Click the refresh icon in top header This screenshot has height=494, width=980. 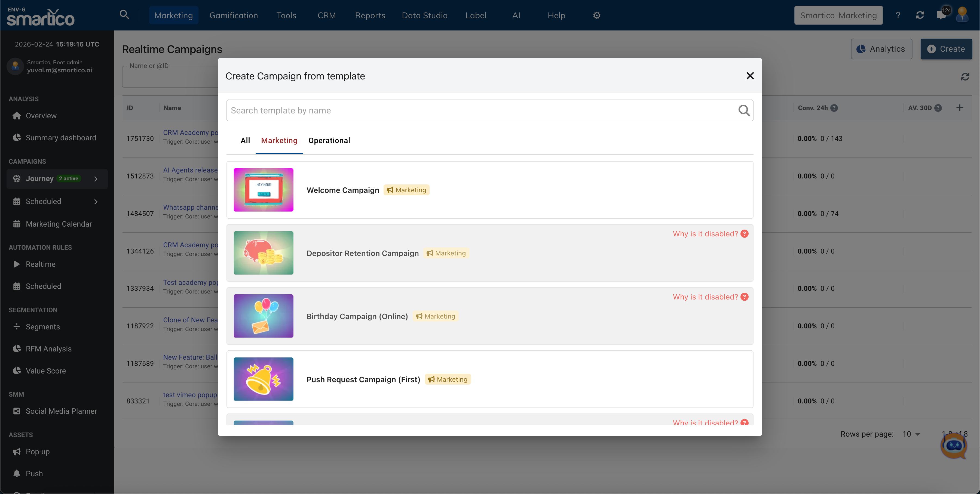(920, 15)
